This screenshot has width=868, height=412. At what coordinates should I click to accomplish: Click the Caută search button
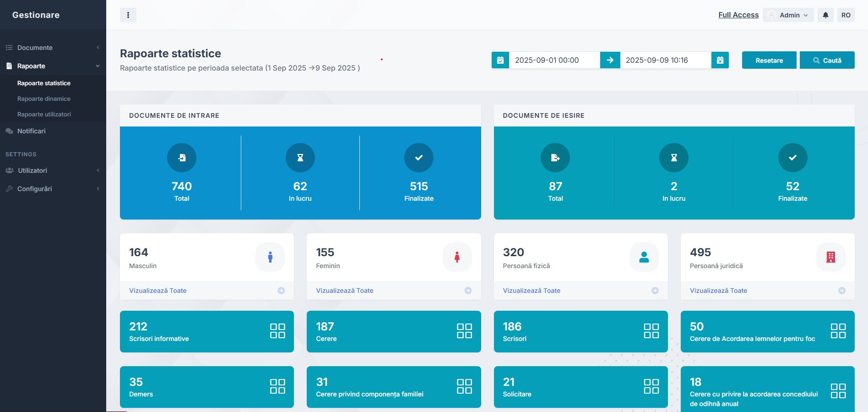827,60
